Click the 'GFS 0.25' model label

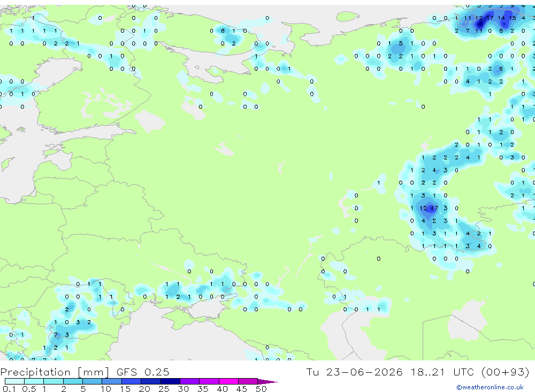[x=143, y=372]
